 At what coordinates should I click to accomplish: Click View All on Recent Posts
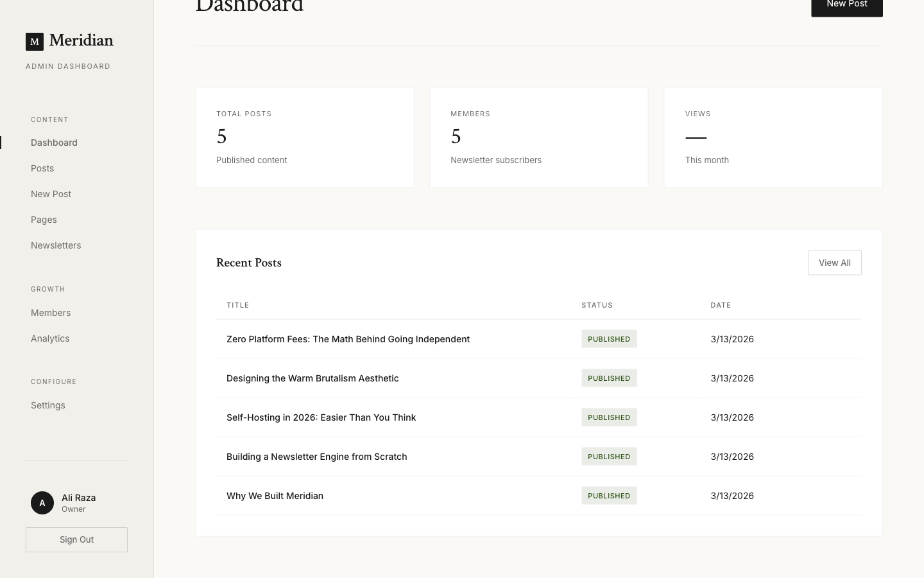(834, 263)
